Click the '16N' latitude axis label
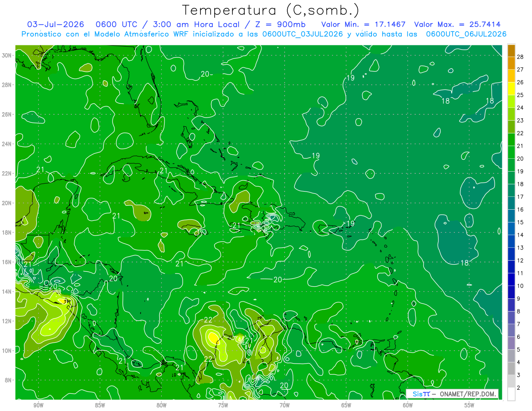532x411 pixels. [x=7, y=262]
